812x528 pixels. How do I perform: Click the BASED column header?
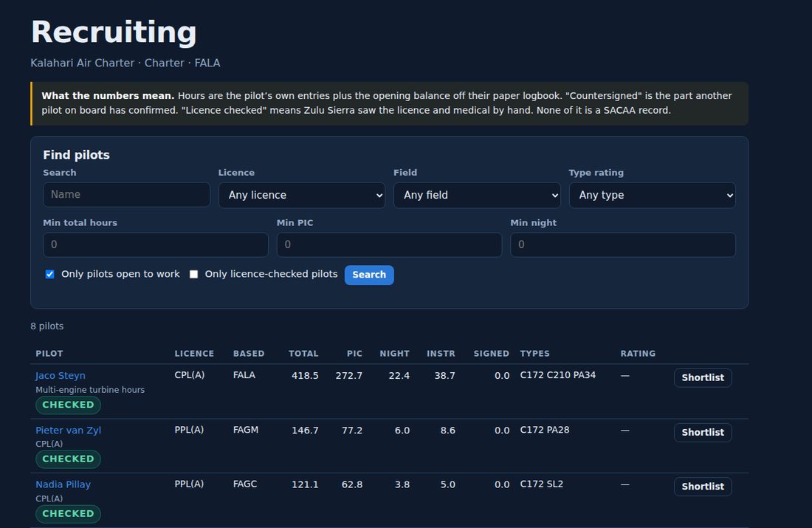click(249, 354)
